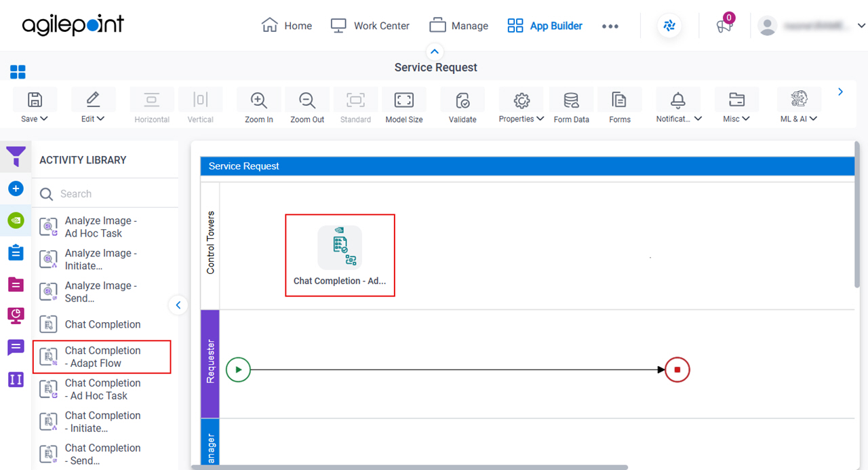Viewport: 868px width, 470px height.
Task: Click the Service Request page title
Action: (x=436, y=67)
